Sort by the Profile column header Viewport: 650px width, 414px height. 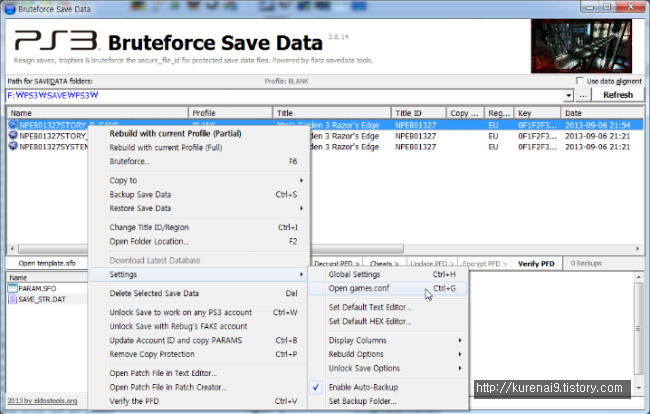pos(230,113)
